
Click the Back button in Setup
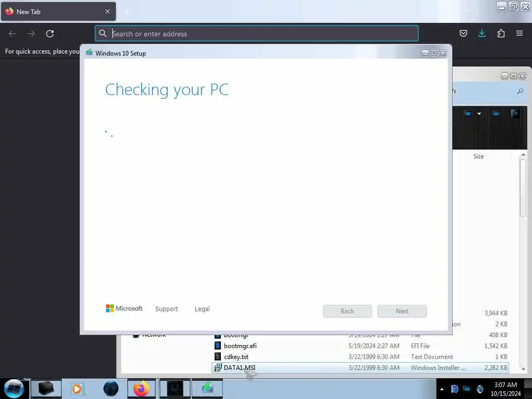[x=348, y=311]
